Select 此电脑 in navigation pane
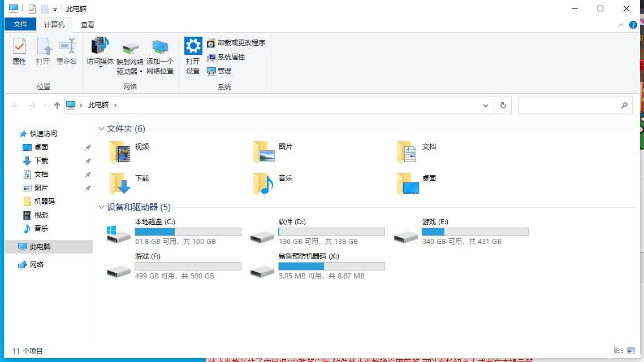The height and width of the screenshot is (362, 644). (49, 247)
